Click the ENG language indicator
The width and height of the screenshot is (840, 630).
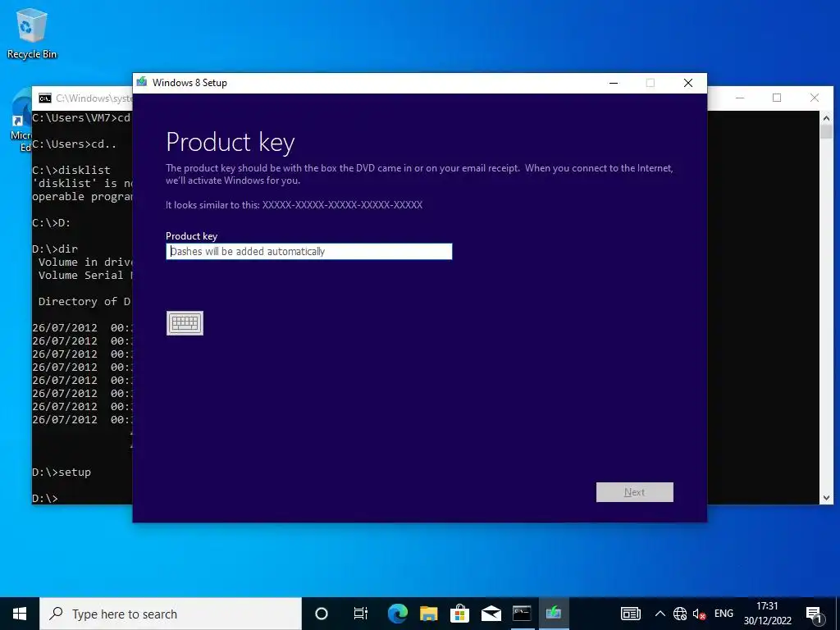[724, 614]
